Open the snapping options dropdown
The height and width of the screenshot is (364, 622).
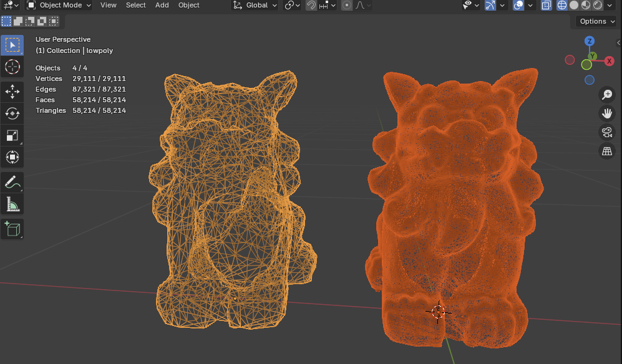click(328, 5)
